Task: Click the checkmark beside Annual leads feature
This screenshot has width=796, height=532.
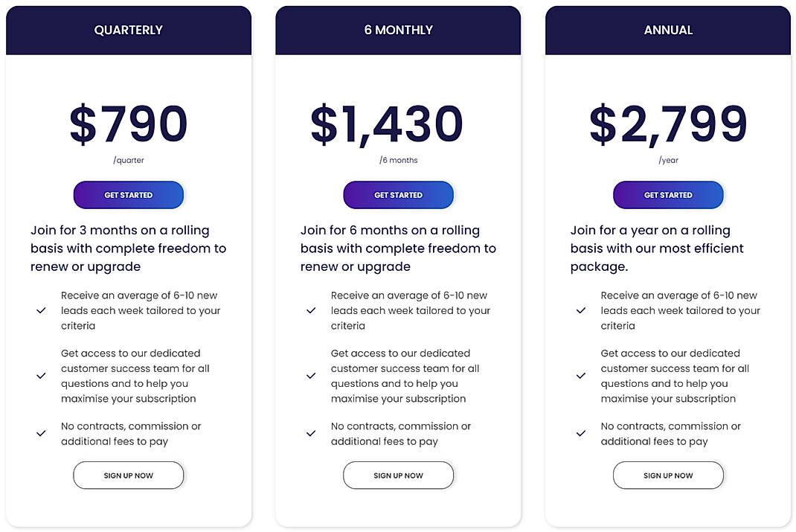Action: tap(581, 310)
